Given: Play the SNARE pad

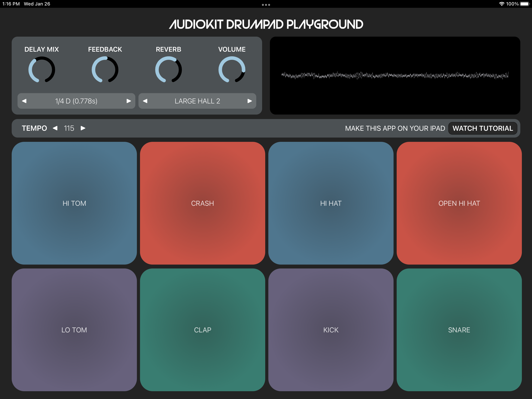Looking at the screenshot, I should point(459,330).
